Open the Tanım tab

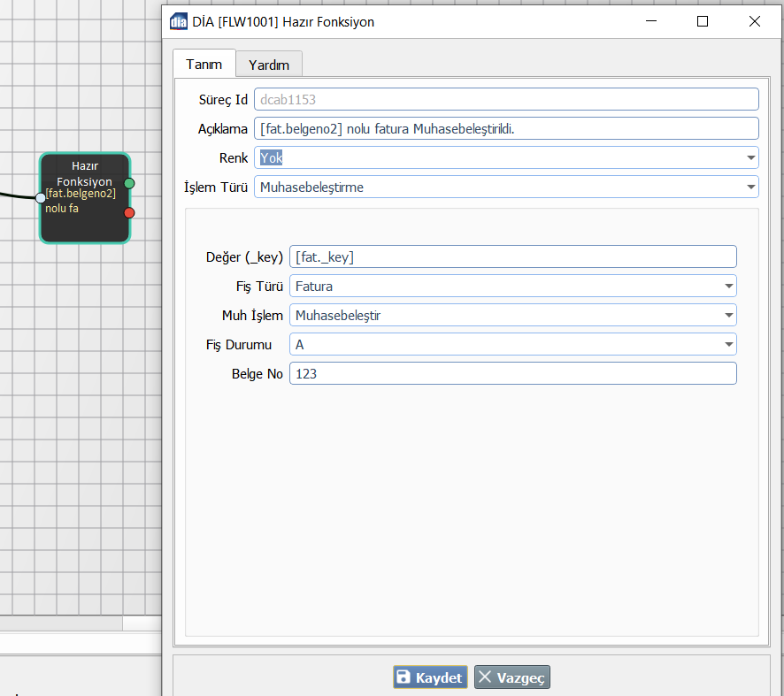204,65
